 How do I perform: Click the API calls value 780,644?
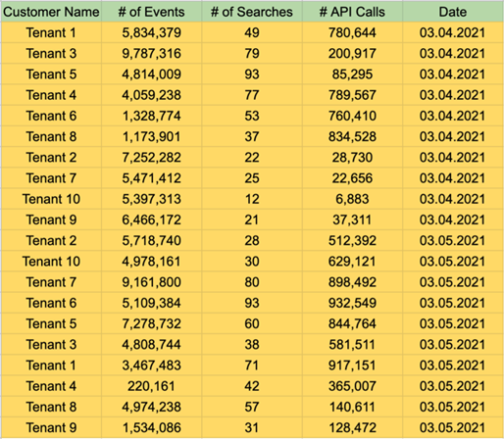[x=352, y=32]
